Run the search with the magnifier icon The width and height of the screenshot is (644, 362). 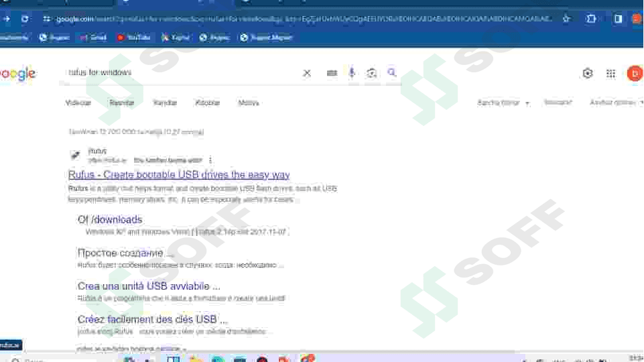(x=392, y=72)
